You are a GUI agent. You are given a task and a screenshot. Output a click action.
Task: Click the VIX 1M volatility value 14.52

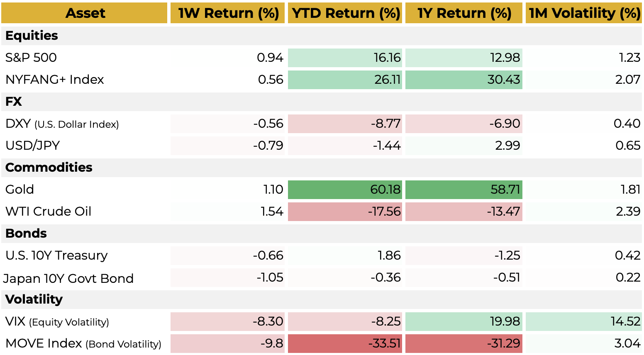coord(583,321)
